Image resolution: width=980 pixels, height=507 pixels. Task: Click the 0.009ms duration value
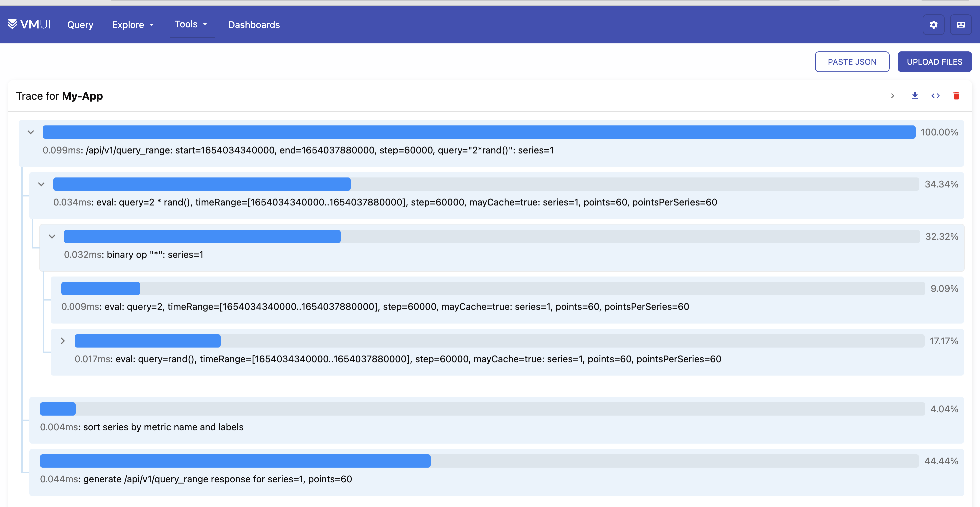coord(80,307)
